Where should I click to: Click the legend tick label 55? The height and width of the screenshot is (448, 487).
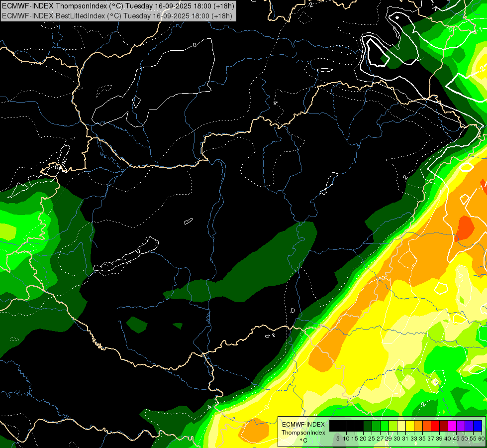[x=474, y=439]
